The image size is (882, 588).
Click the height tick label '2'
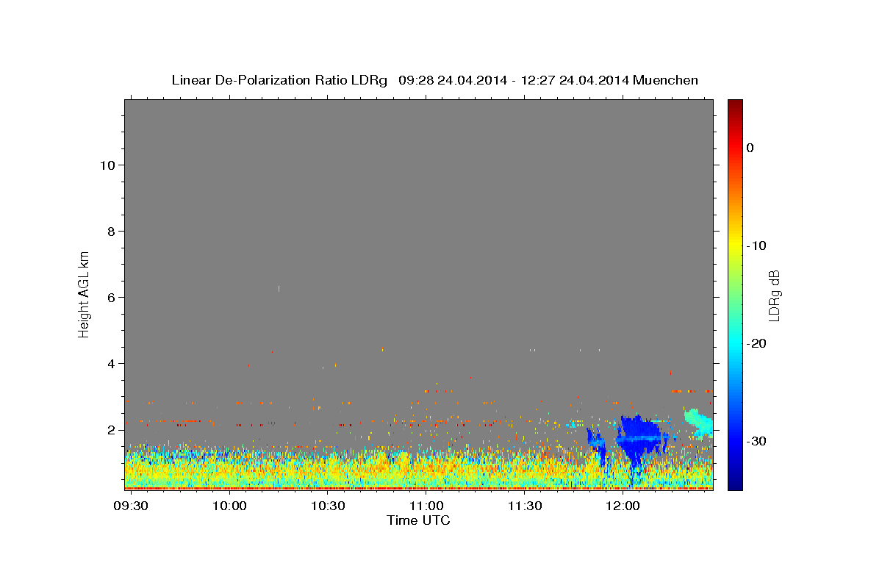(x=110, y=429)
